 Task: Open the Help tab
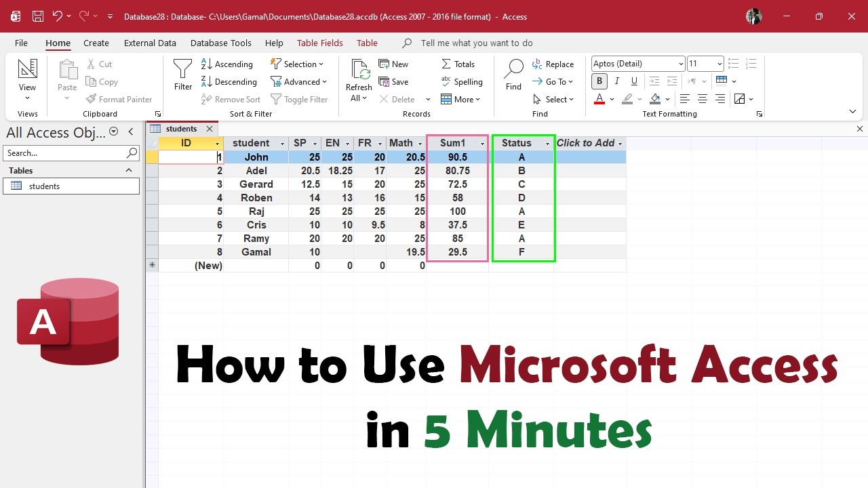(x=274, y=43)
